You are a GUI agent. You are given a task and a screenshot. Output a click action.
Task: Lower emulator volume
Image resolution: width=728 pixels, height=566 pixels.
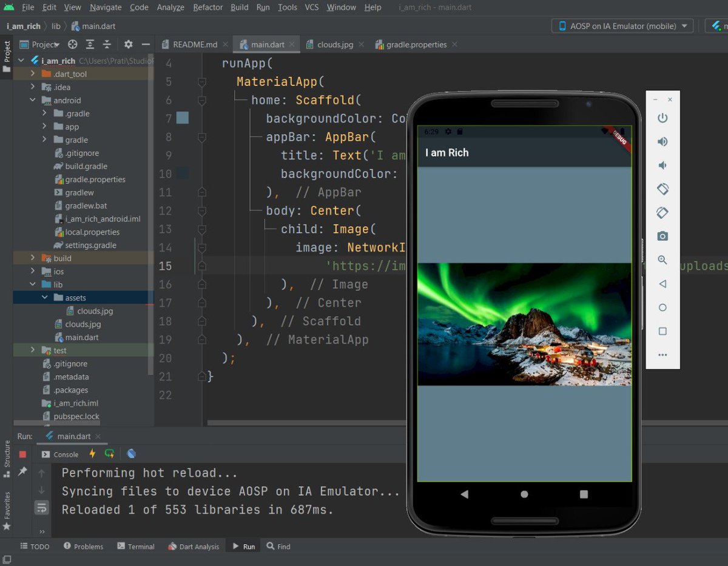[x=662, y=166]
